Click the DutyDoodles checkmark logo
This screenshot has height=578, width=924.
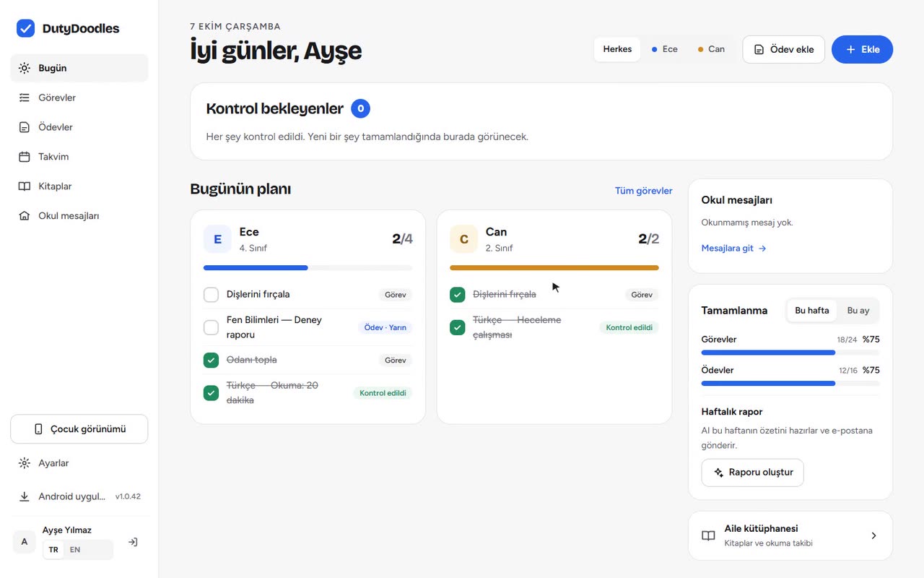coord(25,28)
